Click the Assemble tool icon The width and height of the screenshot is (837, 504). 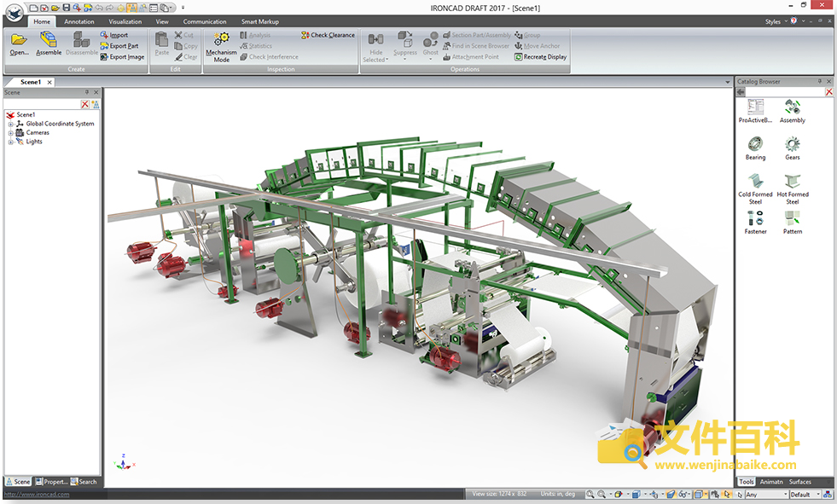coord(49,41)
